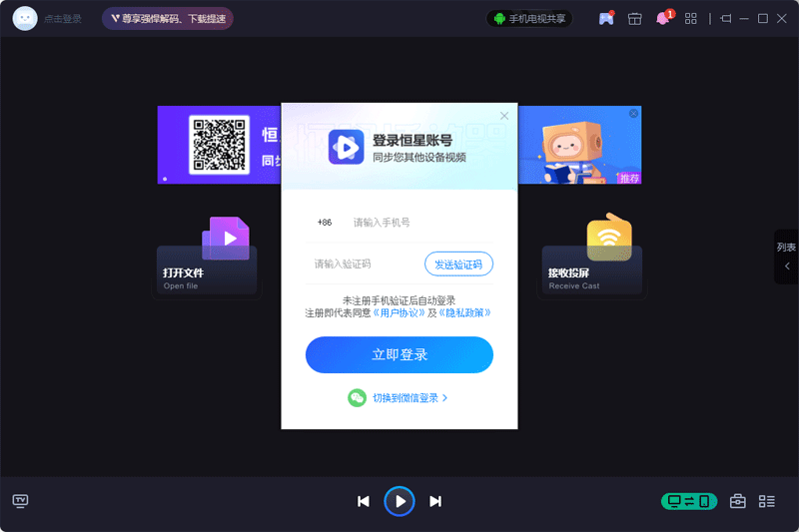The height and width of the screenshot is (532, 799).
Task: Click the 立即登录 login button
Action: pyautogui.click(x=399, y=354)
